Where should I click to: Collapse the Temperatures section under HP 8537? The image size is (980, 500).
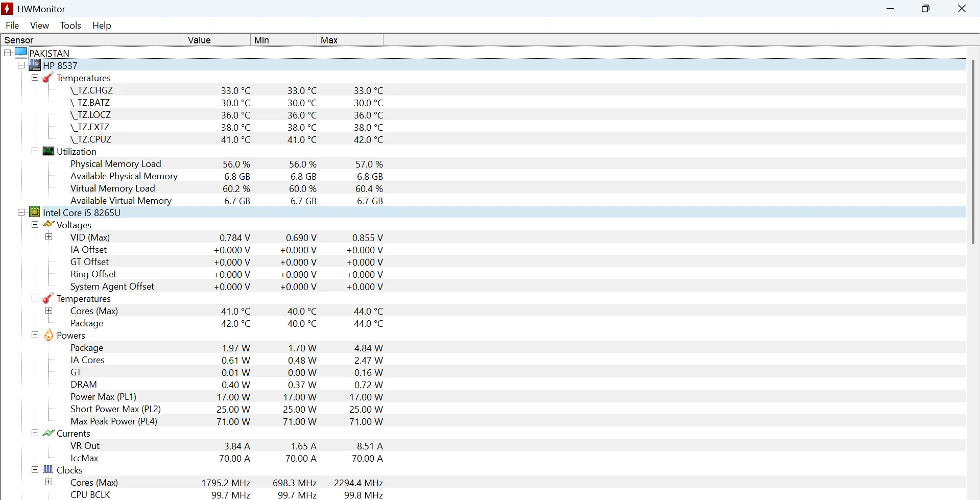coord(34,78)
